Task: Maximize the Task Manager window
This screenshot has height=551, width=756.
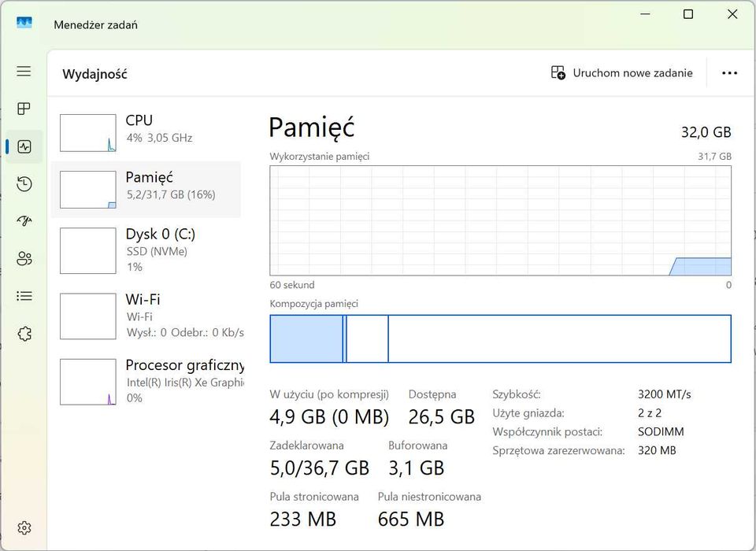Action: pyautogui.click(x=688, y=14)
